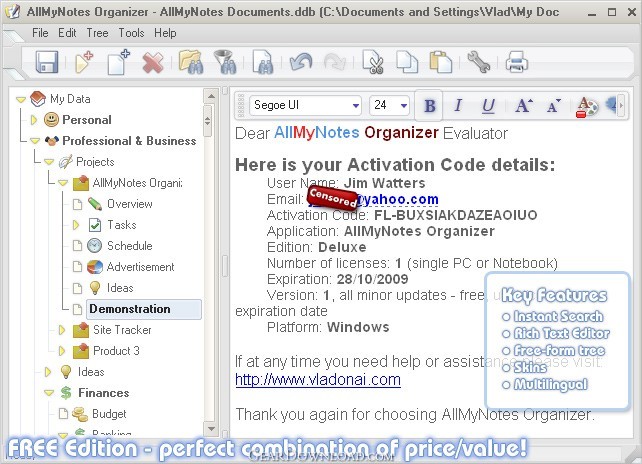Open the vladonai.com hyperlink

pyautogui.click(x=318, y=380)
